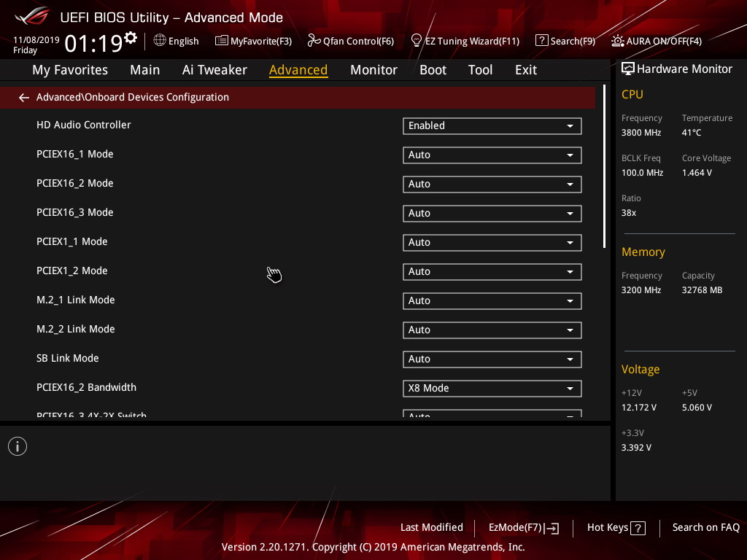Select PCIEX16_2 Mode label

coord(75,183)
